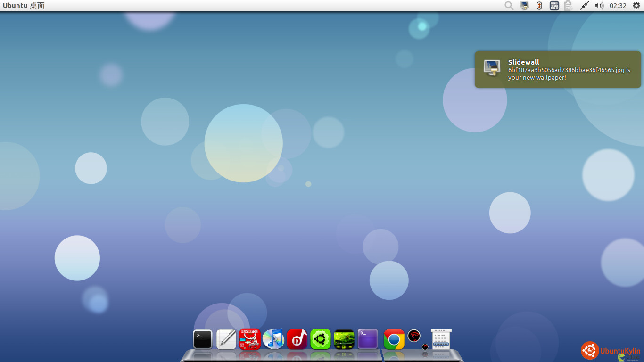The width and height of the screenshot is (644, 362).
Task: Open the red Ubuntu Store dock icon
Action: pyautogui.click(x=250, y=339)
